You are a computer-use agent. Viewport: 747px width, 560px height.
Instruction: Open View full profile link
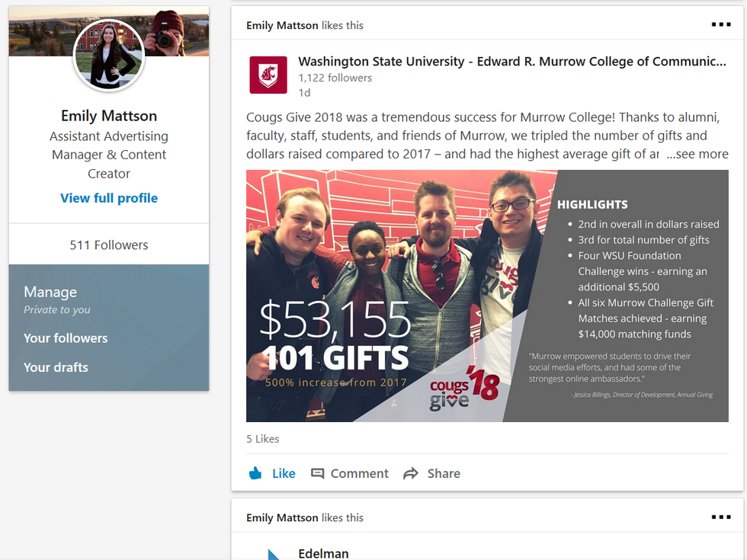pyautogui.click(x=109, y=198)
